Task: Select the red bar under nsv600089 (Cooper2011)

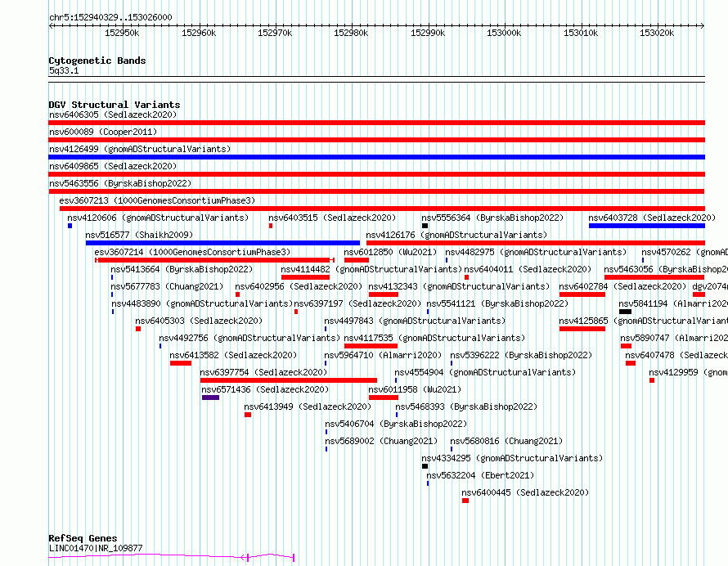Action: 376,140
